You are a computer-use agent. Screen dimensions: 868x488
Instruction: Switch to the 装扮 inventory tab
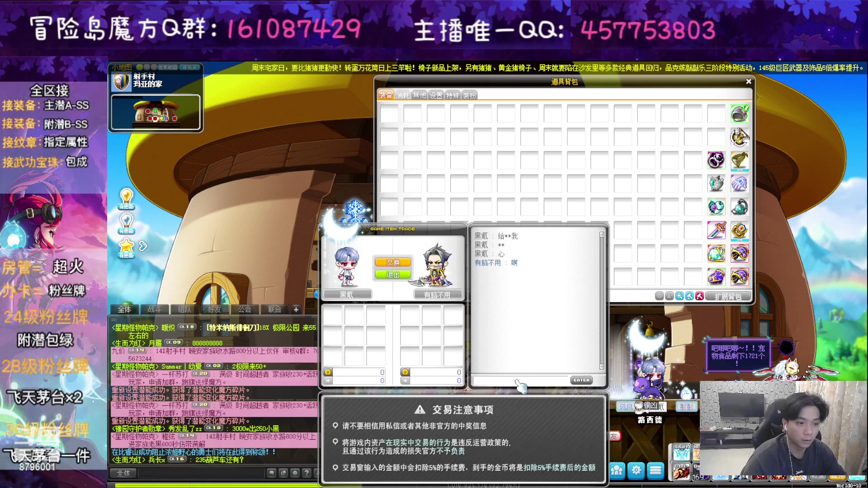[469, 95]
